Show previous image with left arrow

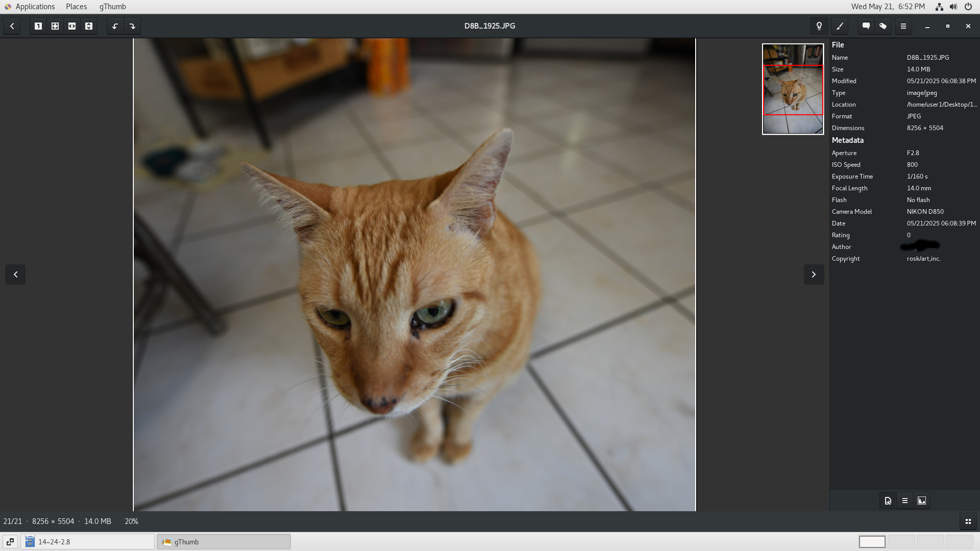(15, 274)
